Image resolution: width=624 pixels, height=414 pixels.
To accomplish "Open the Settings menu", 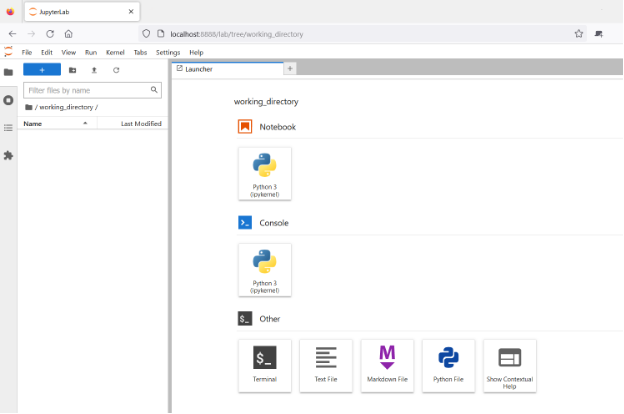I will 168,52.
